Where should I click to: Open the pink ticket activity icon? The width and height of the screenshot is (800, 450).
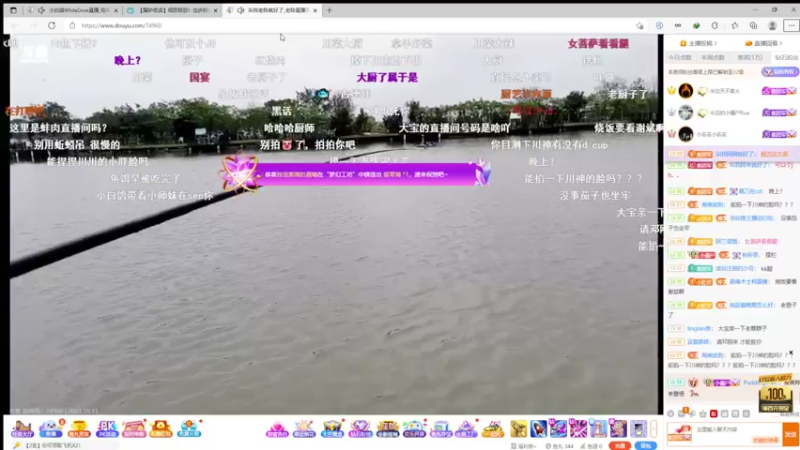pyautogui.click(x=134, y=429)
